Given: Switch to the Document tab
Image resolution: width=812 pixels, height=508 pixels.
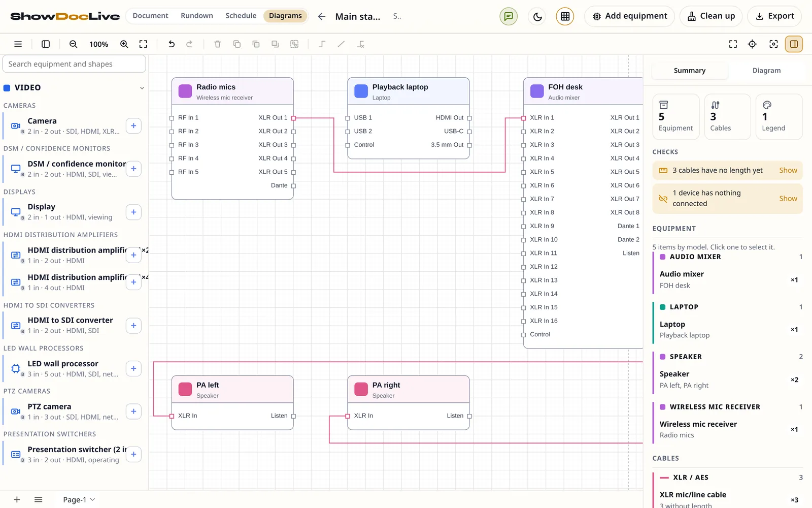Looking at the screenshot, I should (150, 16).
